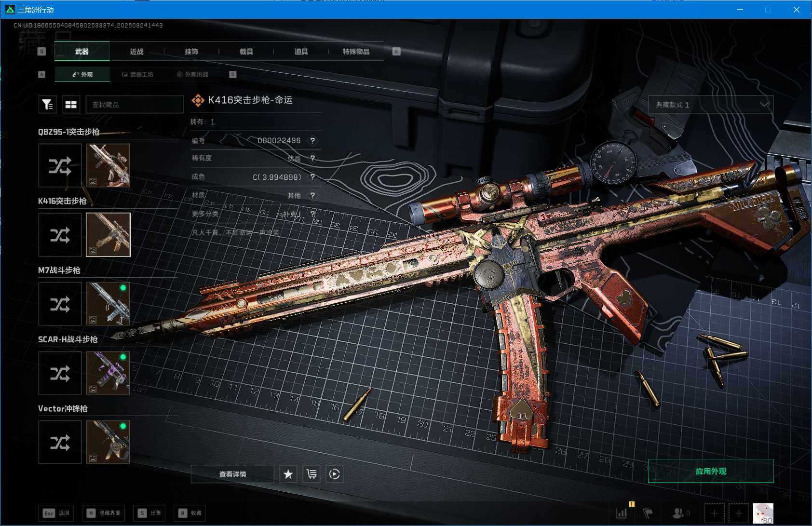
Task: Select random skin for QBZ95-1突击步枪
Action: [60, 165]
